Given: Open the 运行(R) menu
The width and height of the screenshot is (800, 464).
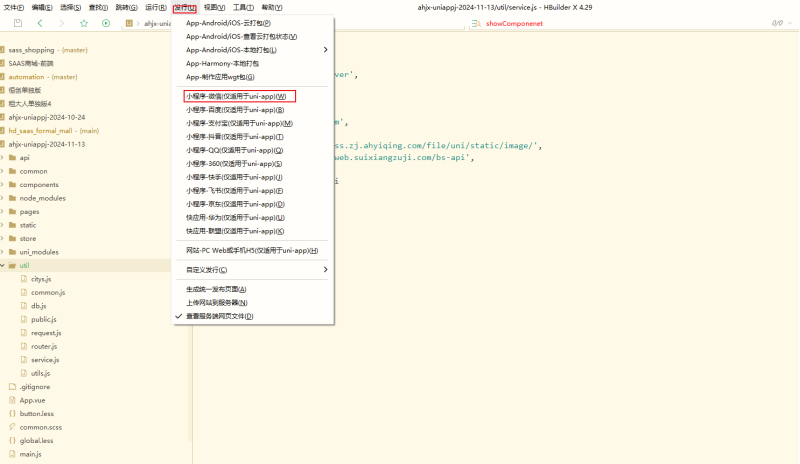Looking at the screenshot, I should pyautogui.click(x=156, y=7).
